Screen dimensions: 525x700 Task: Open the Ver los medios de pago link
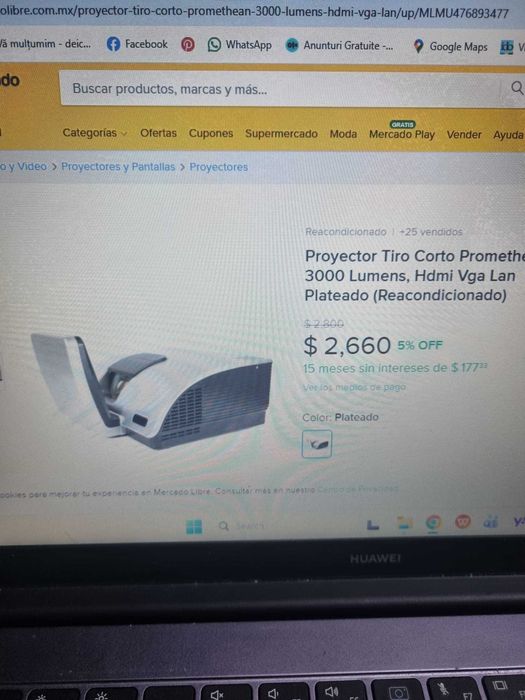354,387
